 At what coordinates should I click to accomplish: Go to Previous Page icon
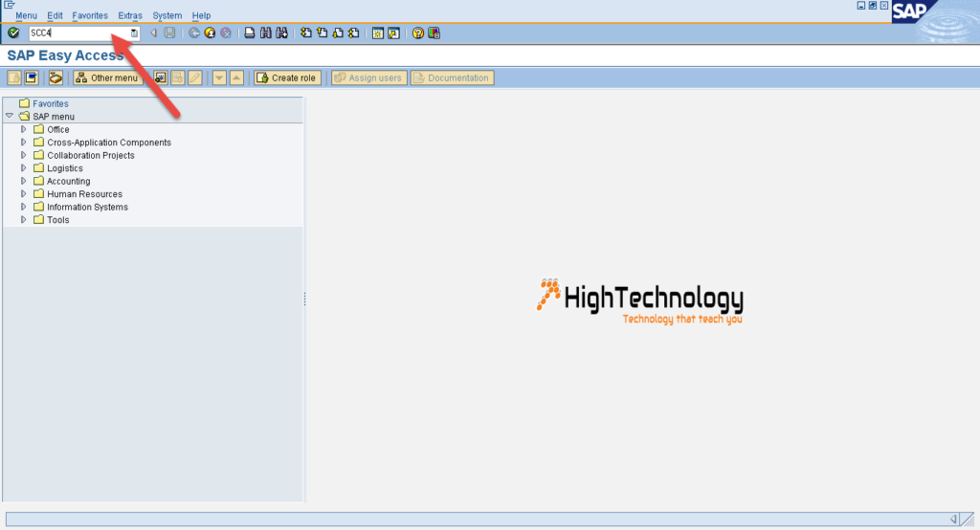[322, 33]
